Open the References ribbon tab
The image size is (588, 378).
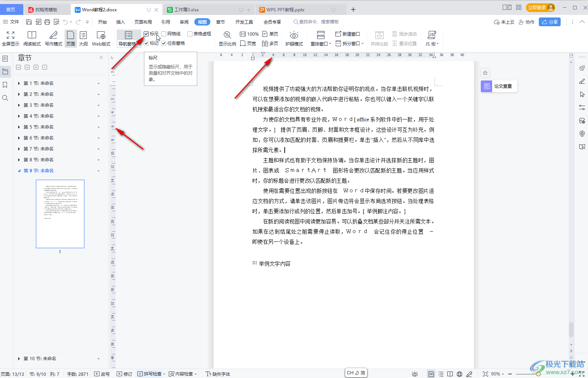[x=166, y=22]
